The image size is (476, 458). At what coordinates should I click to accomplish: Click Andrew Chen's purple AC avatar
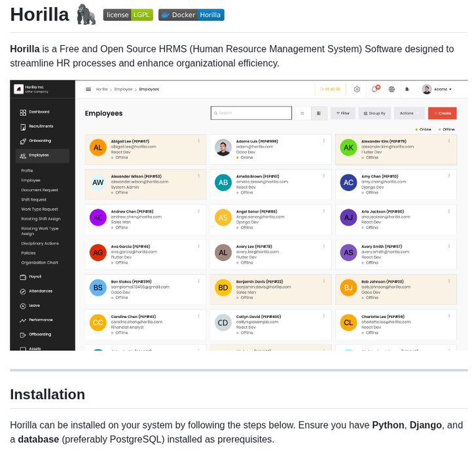pos(98,218)
